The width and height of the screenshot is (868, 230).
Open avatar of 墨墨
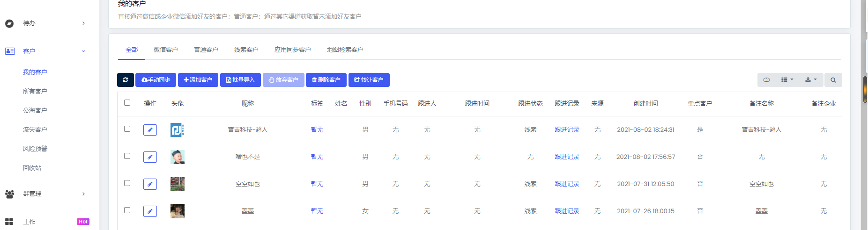[x=178, y=211]
